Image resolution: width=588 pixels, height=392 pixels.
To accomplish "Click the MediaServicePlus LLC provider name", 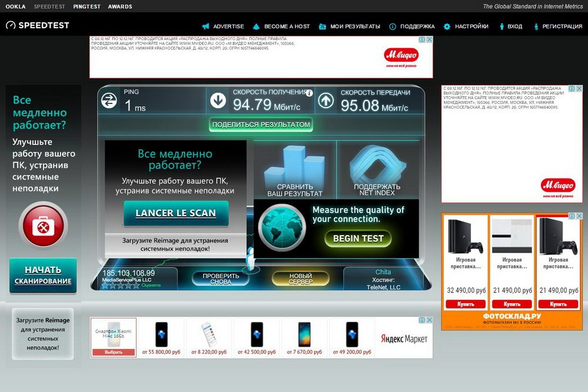I will [127, 280].
